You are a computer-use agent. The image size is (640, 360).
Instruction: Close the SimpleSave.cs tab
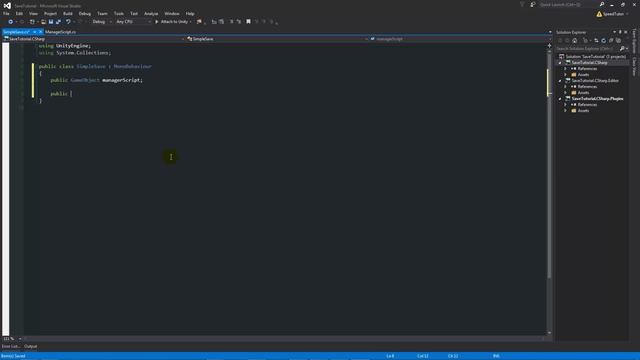click(40, 32)
